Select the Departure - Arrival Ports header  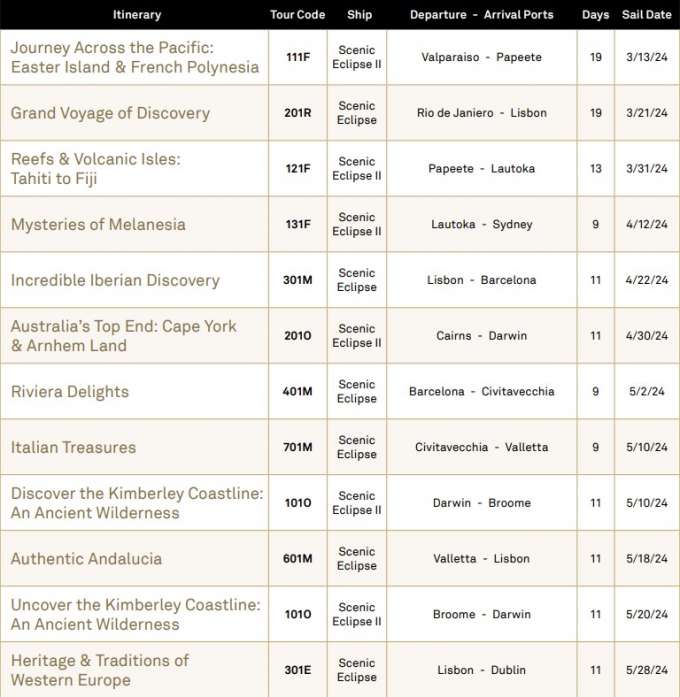(481, 15)
